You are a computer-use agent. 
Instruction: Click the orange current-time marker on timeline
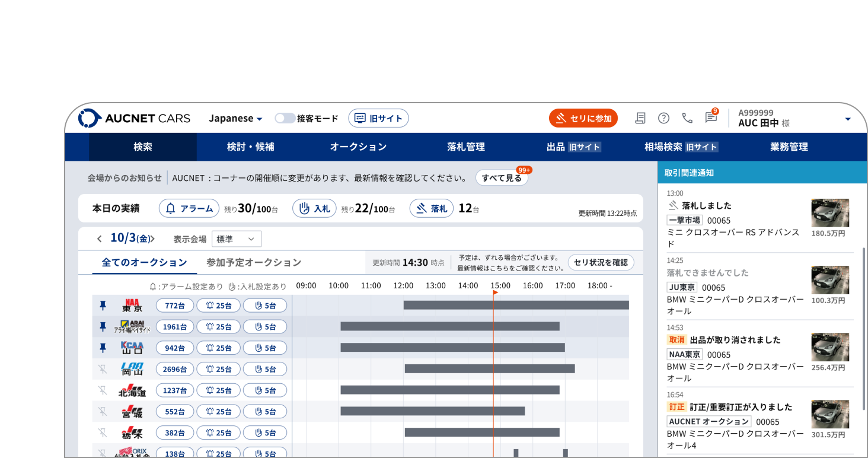tap(494, 292)
